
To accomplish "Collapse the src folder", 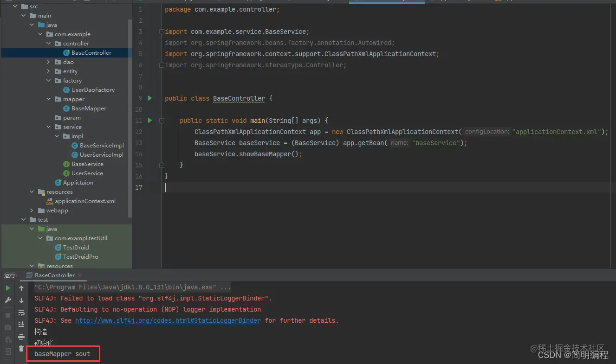I will [15, 6].
